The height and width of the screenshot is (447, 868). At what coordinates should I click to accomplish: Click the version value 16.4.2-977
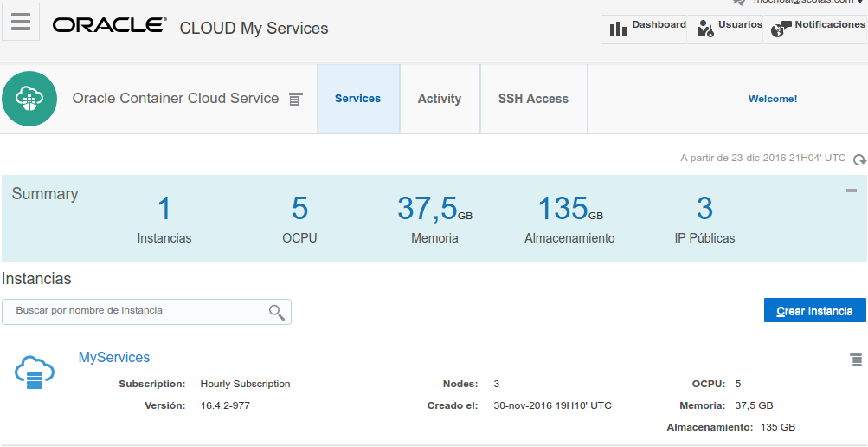225,406
